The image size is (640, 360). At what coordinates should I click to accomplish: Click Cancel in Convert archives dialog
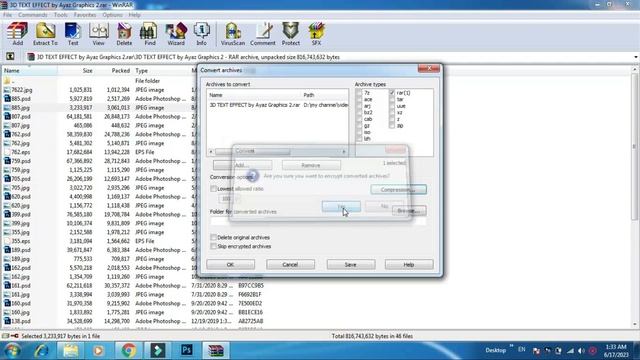click(290, 264)
